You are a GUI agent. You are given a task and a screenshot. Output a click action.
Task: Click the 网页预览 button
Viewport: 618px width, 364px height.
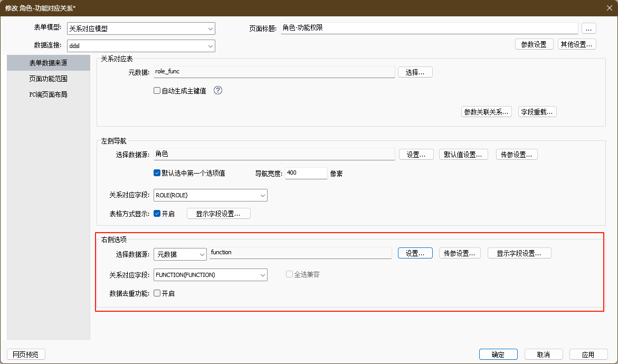[x=26, y=355]
